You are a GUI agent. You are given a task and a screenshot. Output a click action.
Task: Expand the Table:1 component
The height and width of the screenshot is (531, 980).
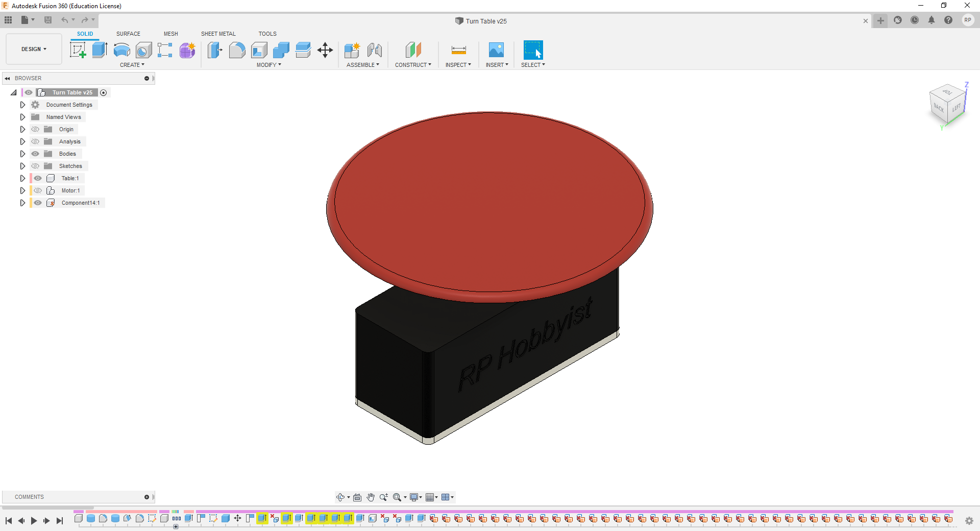[x=22, y=178]
